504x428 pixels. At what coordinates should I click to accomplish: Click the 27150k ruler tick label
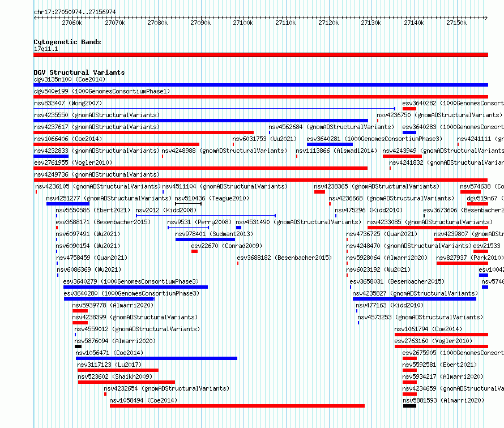456,23
